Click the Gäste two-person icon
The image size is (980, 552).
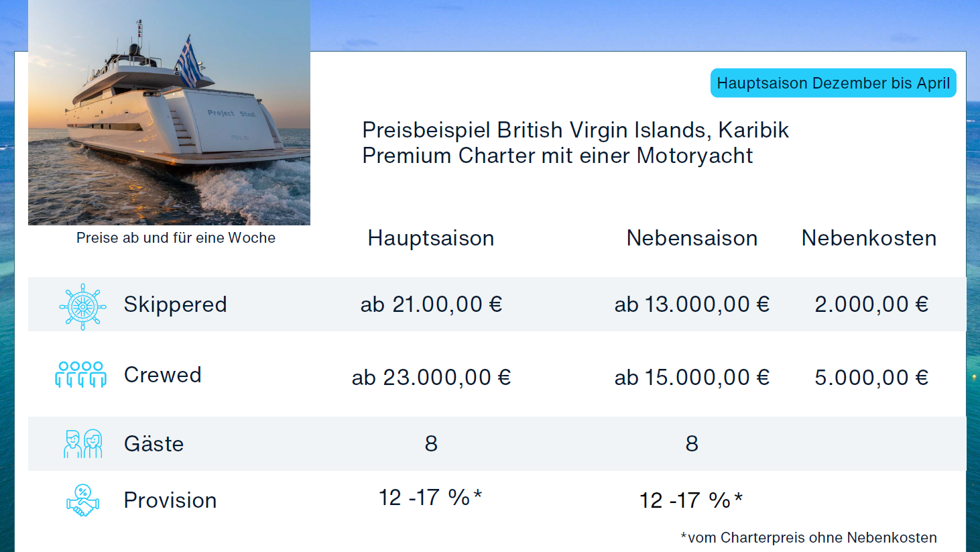click(82, 444)
